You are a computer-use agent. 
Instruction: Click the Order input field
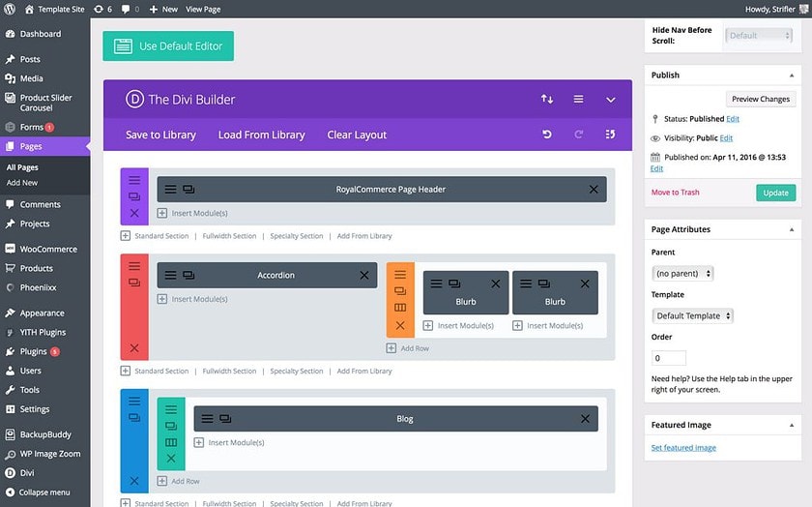click(669, 358)
